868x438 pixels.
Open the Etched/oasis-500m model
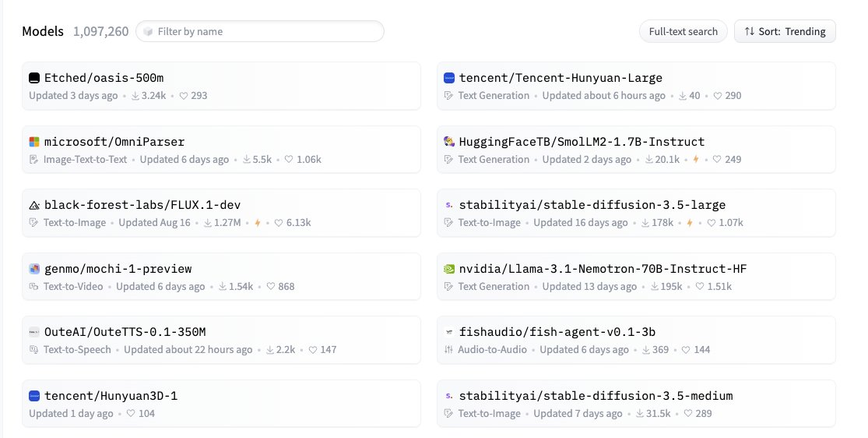tap(104, 78)
